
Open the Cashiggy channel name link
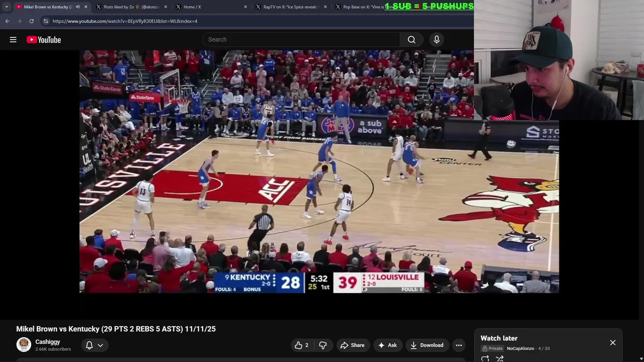coord(47,342)
